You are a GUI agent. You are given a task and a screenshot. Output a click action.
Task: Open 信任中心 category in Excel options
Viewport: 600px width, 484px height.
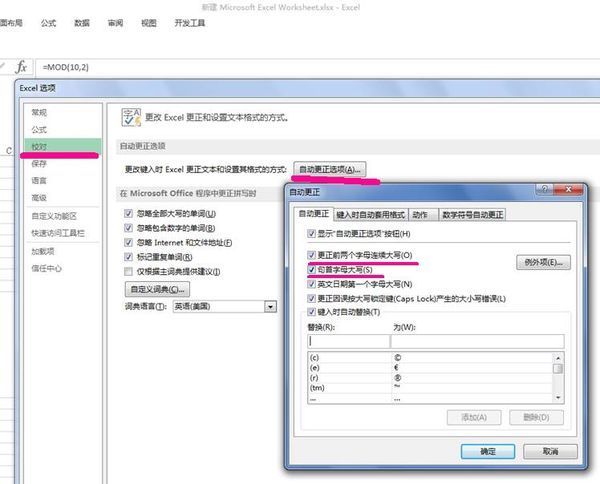pos(46,268)
